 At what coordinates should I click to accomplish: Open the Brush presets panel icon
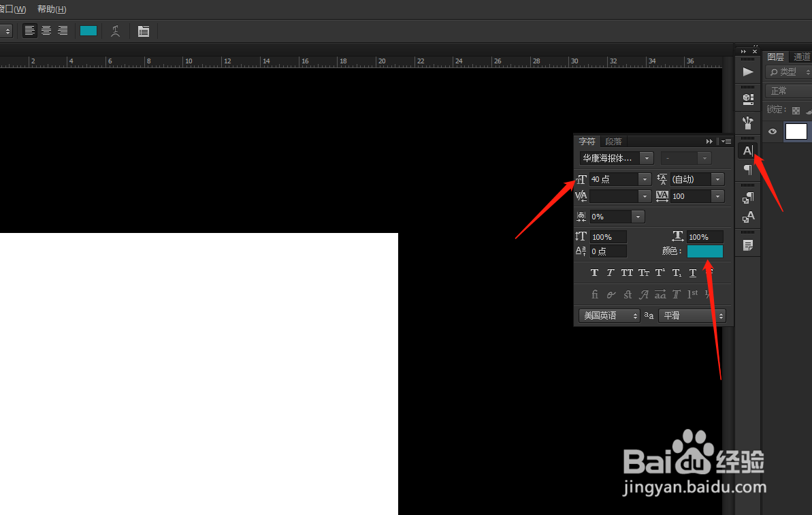point(748,123)
